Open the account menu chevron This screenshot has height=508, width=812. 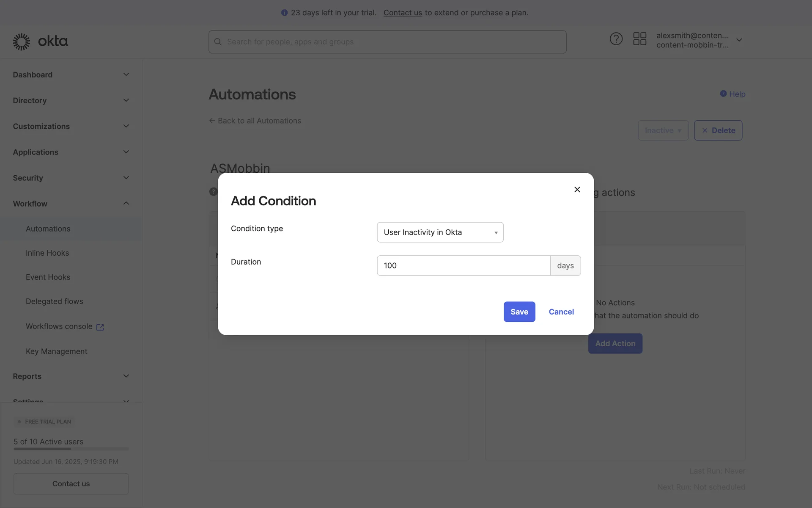739,40
